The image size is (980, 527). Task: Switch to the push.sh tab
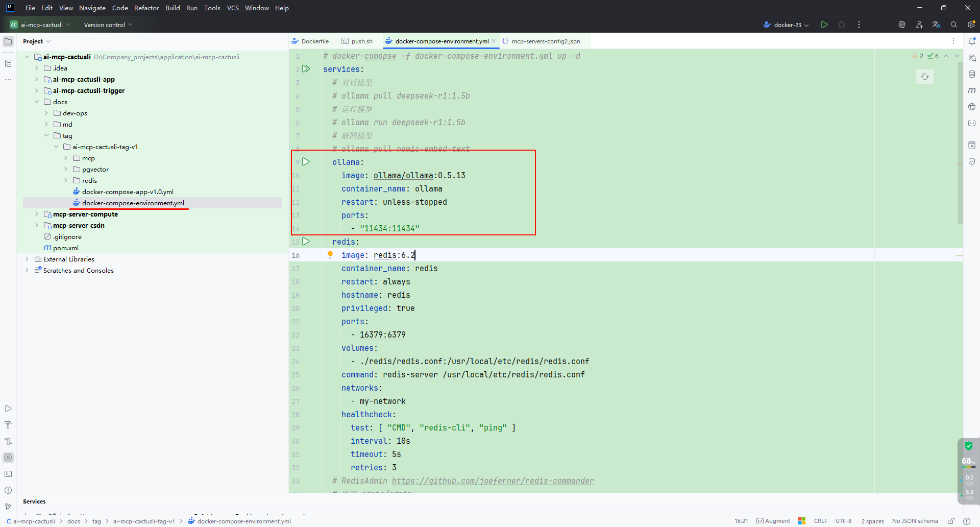357,41
